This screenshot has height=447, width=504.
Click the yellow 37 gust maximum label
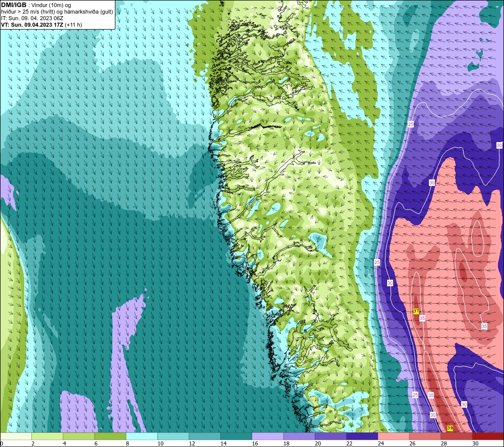tap(416, 311)
